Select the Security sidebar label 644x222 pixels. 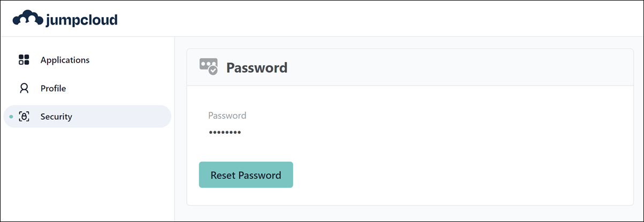(56, 117)
